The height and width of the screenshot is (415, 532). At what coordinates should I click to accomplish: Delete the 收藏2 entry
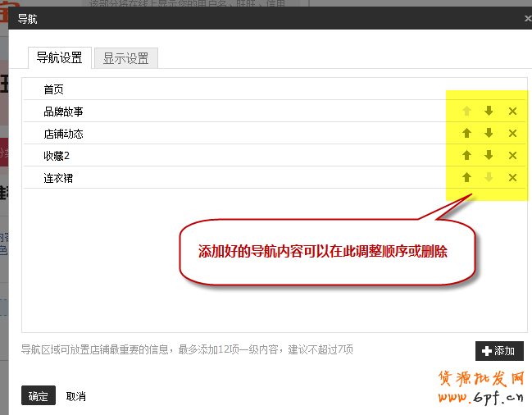(512, 155)
